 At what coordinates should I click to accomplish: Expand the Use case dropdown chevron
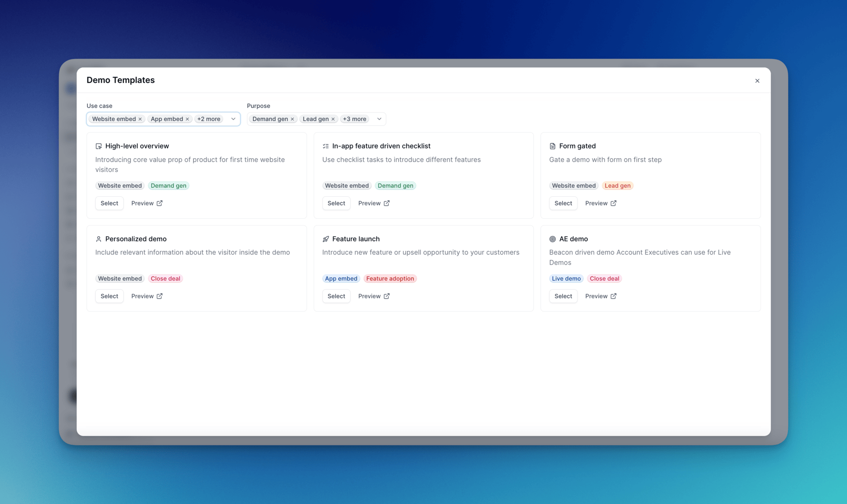coord(233,119)
